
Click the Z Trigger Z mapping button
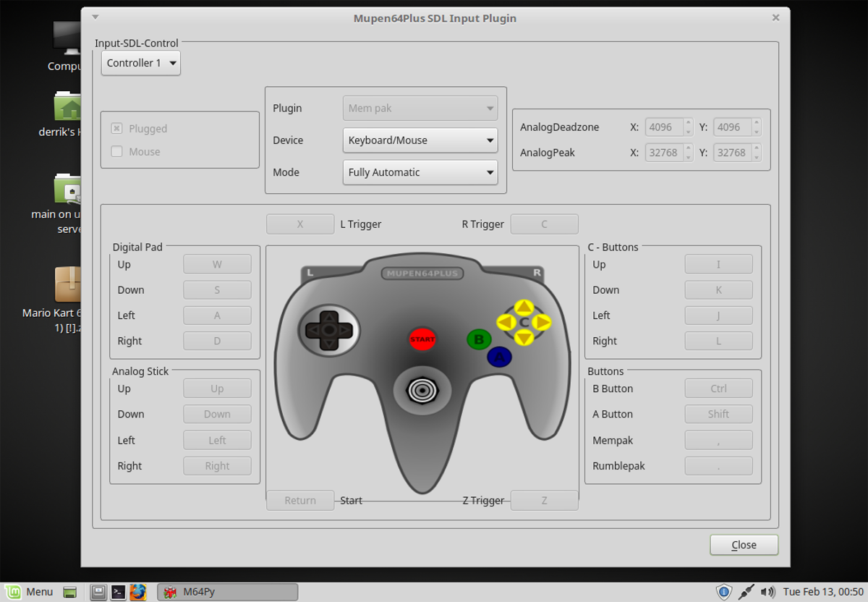545,500
